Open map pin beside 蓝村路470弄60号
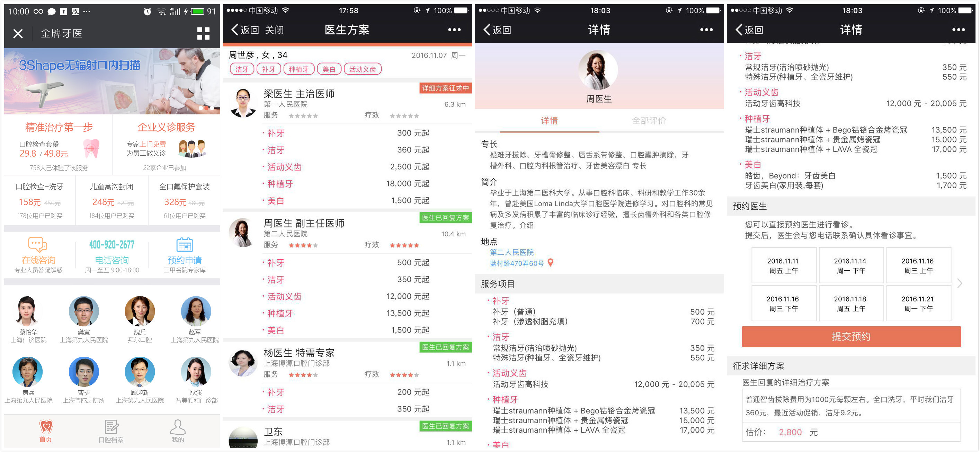Screen dimensions: 980x452 pos(550,263)
